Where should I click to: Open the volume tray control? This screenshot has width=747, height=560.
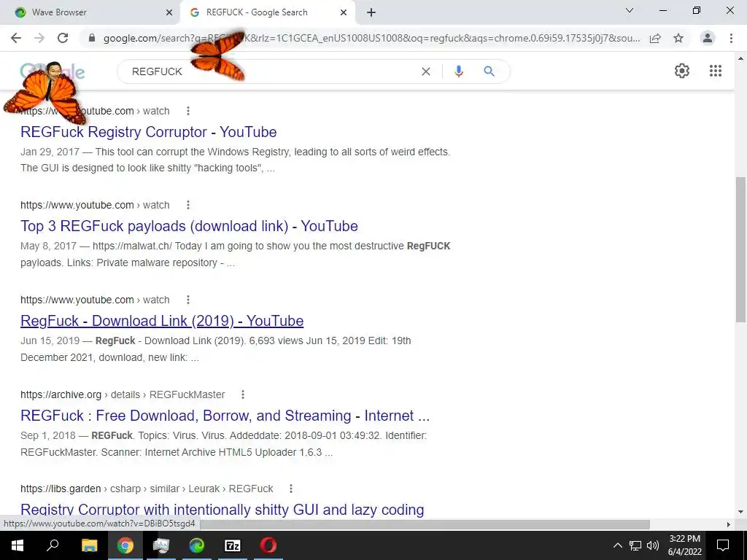tap(653, 545)
